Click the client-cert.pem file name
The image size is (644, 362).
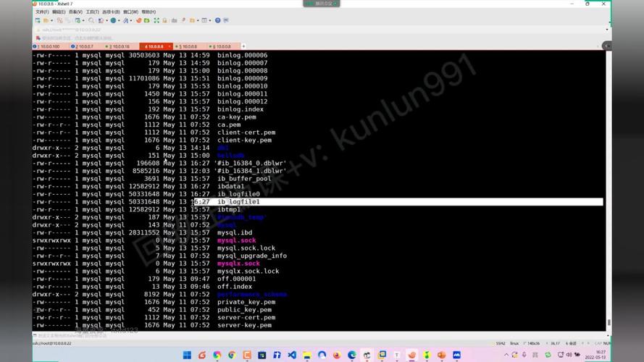click(246, 132)
